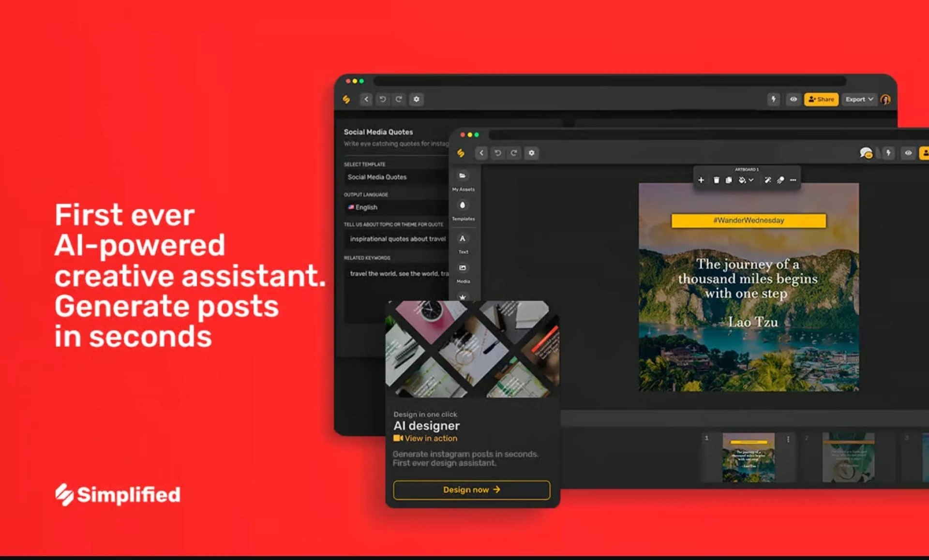929x560 pixels.
Task: Expand the artboard overflow menu with three dots
Action: [793, 180]
